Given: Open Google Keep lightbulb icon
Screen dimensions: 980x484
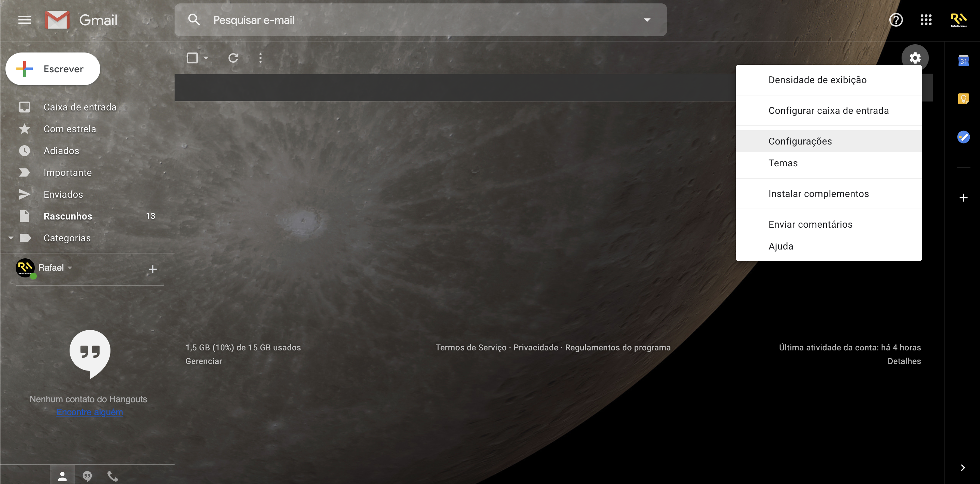Looking at the screenshot, I should pos(963,99).
